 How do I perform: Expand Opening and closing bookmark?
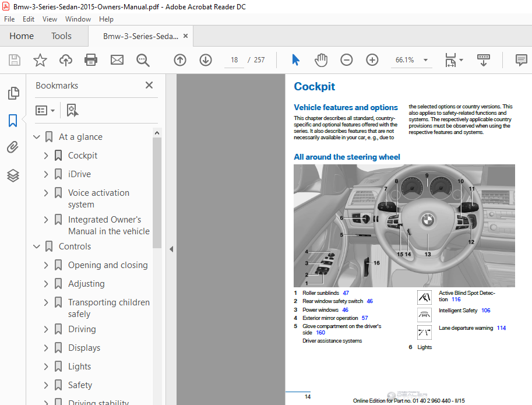[x=46, y=265]
